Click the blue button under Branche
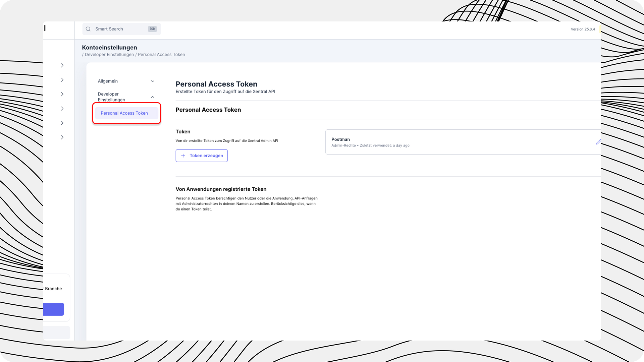Viewport: 644px width, 362px height. coord(53,309)
